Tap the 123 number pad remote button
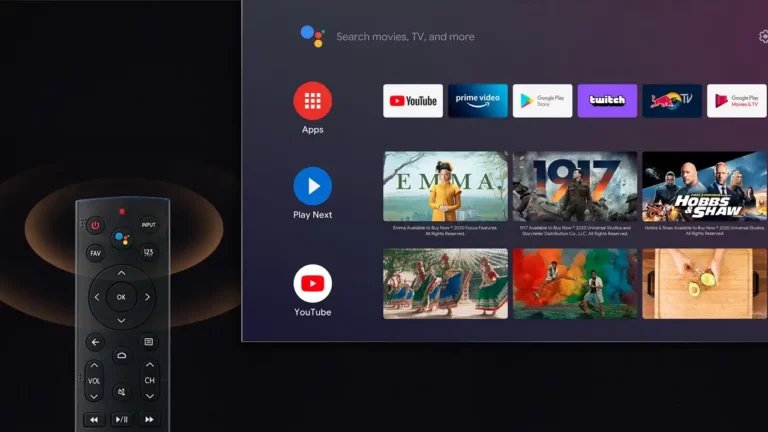Image resolution: width=768 pixels, height=432 pixels. coord(148,253)
